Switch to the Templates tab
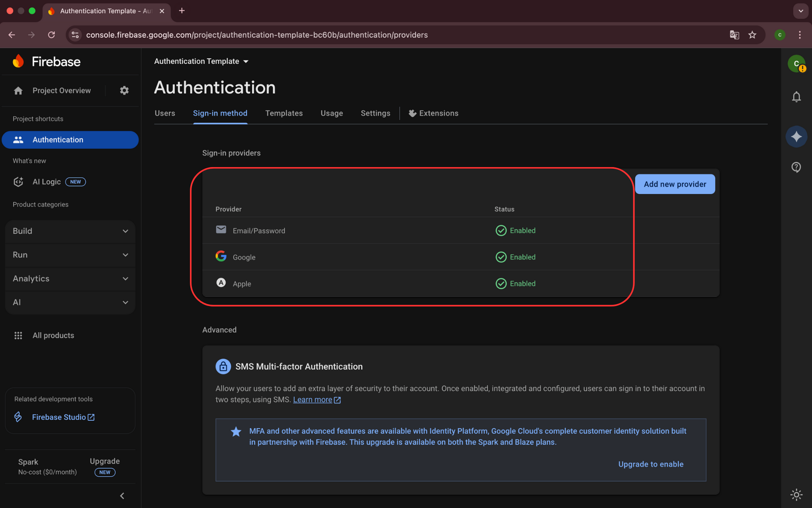 (x=284, y=113)
